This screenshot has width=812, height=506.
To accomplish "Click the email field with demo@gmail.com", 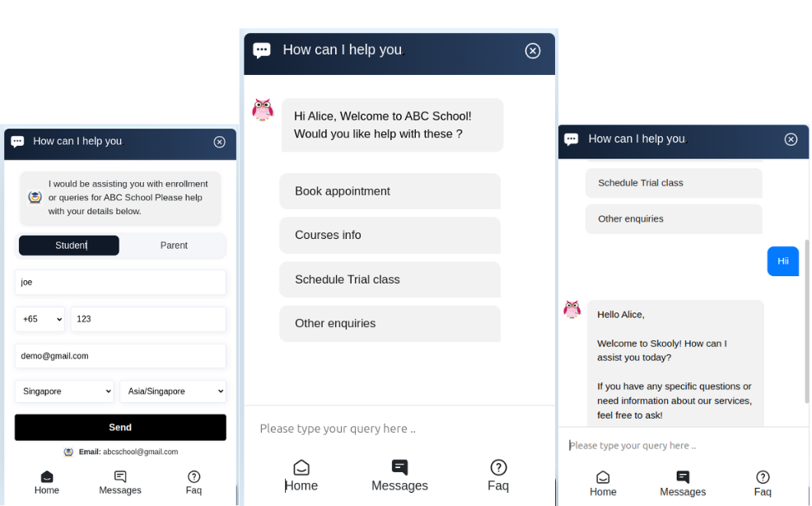I will coord(120,356).
